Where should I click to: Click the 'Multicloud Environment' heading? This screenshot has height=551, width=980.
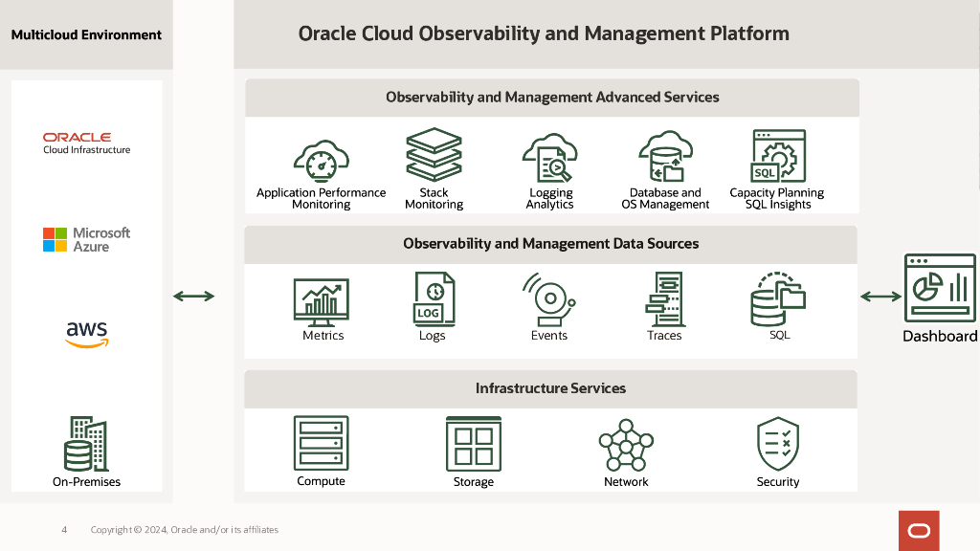tap(86, 35)
